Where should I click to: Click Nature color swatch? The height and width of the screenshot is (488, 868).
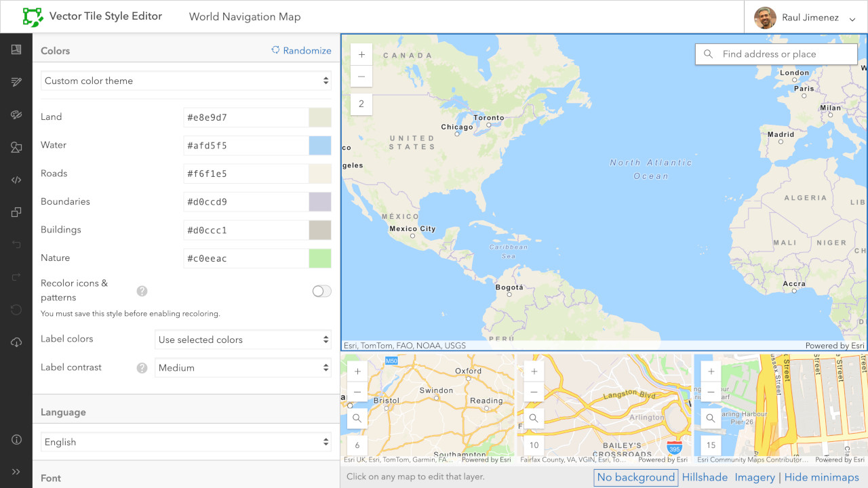point(320,258)
